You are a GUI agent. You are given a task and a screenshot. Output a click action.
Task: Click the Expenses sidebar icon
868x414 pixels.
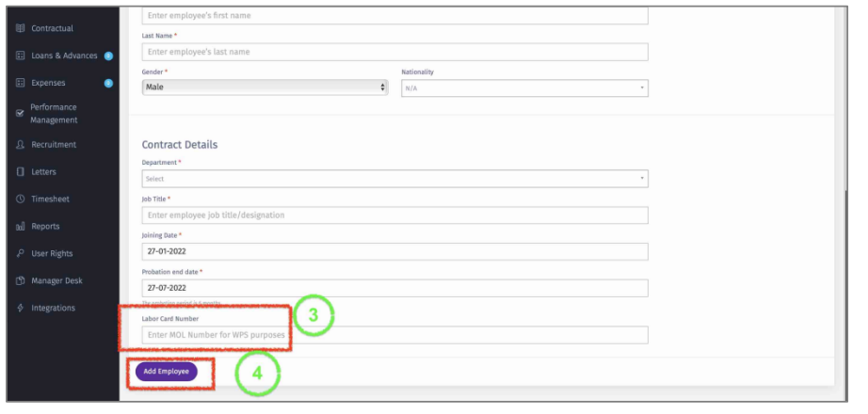coord(21,83)
